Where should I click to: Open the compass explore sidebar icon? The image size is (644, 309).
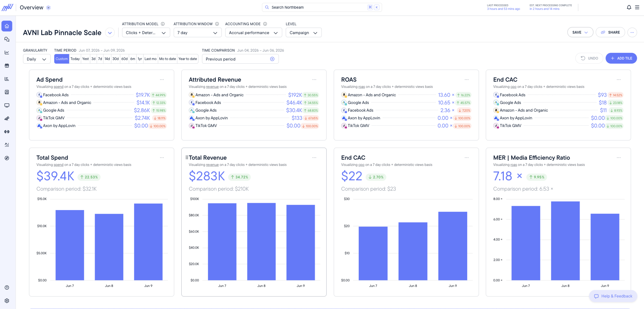pos(7,158)
